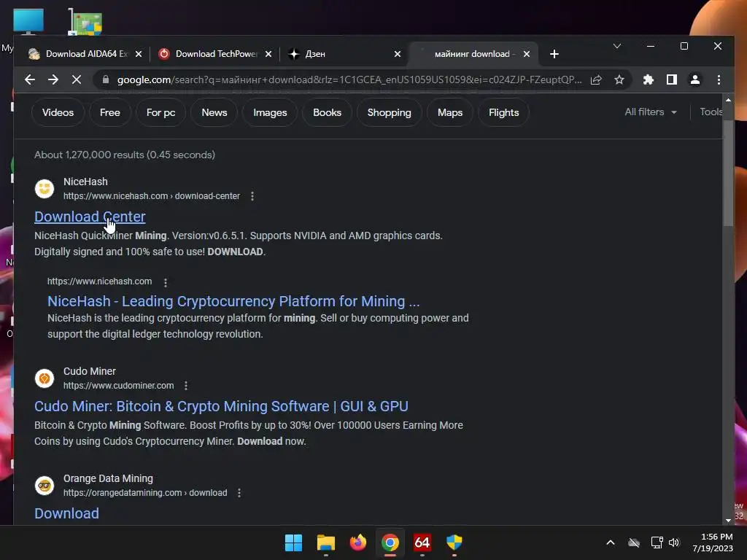
Task: Bookmark this page with the star
Action: pyautogui.click(x=619, y=79)
